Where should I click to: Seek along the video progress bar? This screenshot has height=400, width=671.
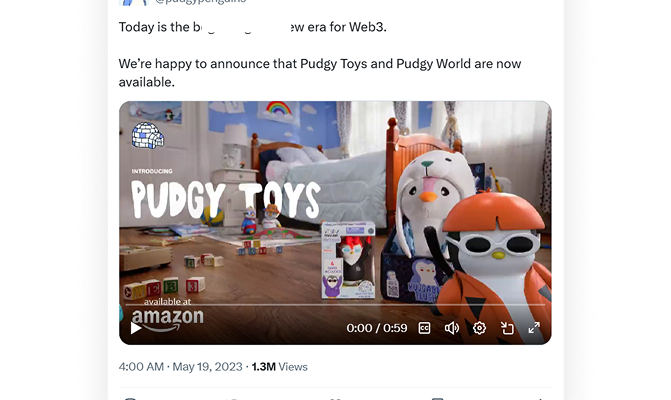335,305
